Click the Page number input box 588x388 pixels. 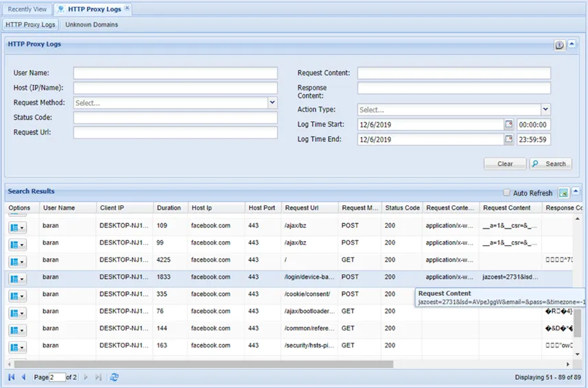pyautogui.click(x=58, y=377)
